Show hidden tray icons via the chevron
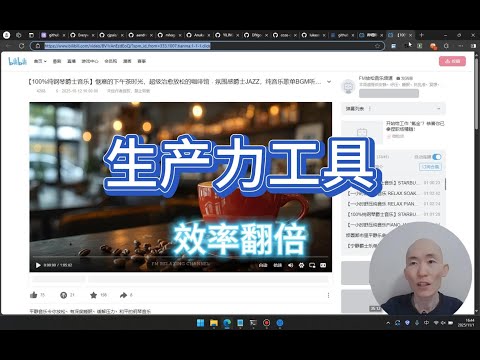 pos(388,323)
